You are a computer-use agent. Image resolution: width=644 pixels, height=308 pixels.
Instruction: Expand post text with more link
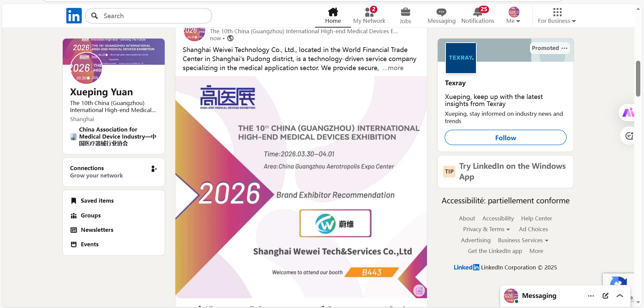pyautogui.click(x=393, y=68)
